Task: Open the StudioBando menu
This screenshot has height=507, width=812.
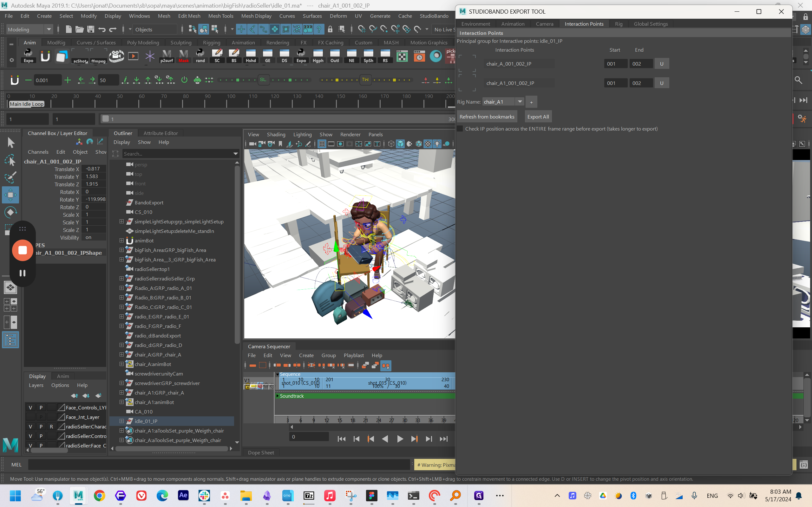Action: (434, 16)
